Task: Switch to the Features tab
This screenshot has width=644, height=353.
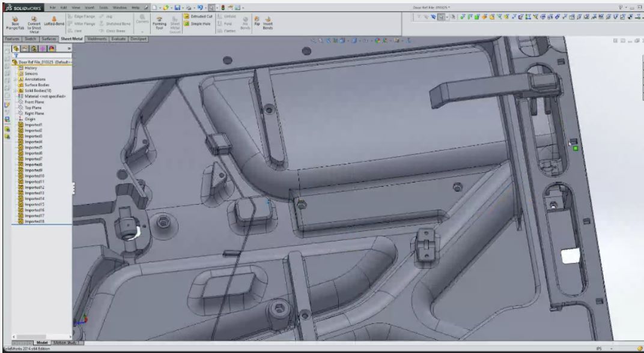Action: pyautogui.click(x=12, y=39)
